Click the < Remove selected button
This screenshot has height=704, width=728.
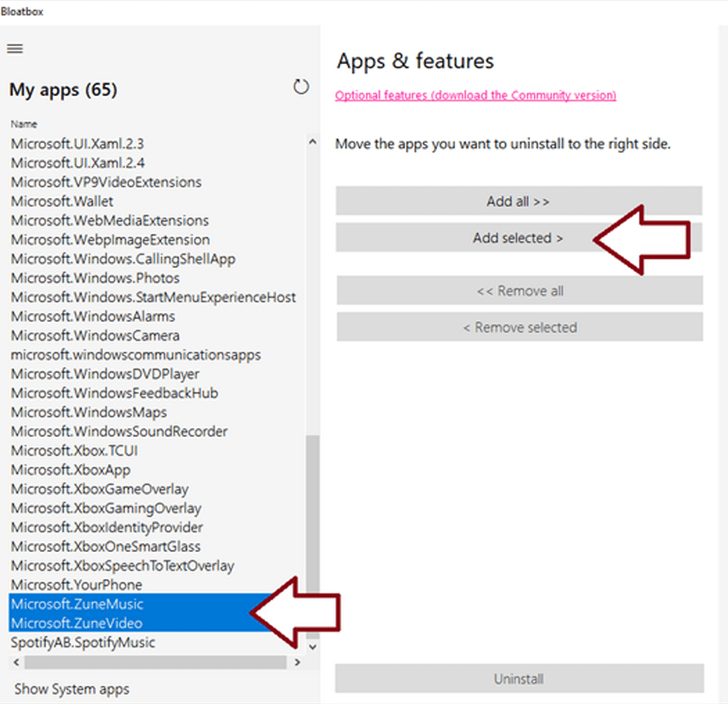pos(519,327)
